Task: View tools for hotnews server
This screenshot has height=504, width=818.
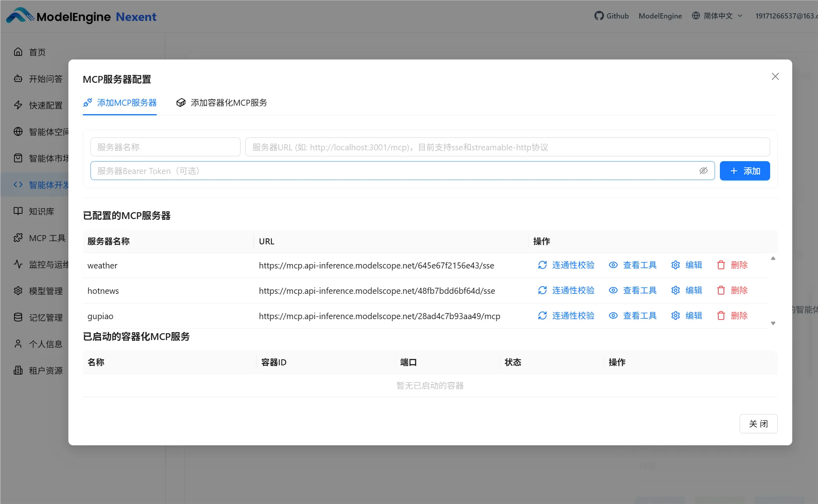Action: (633, 290)
